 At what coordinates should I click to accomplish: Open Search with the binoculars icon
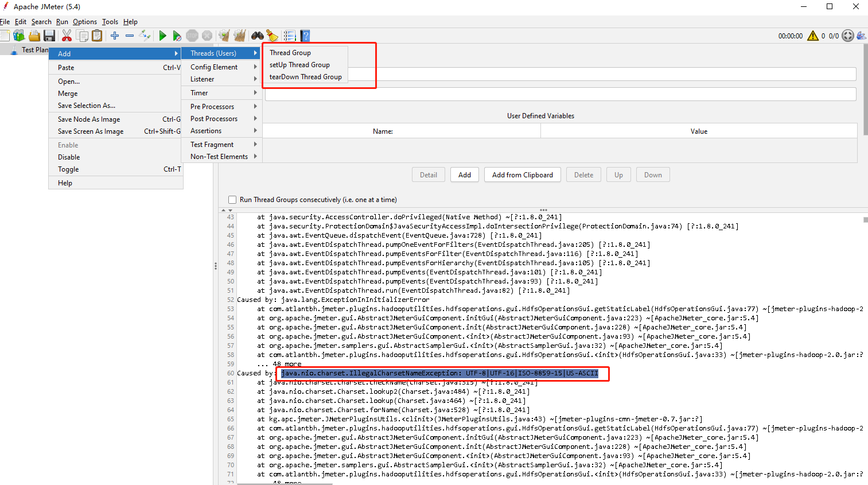[x=258, y=36]
